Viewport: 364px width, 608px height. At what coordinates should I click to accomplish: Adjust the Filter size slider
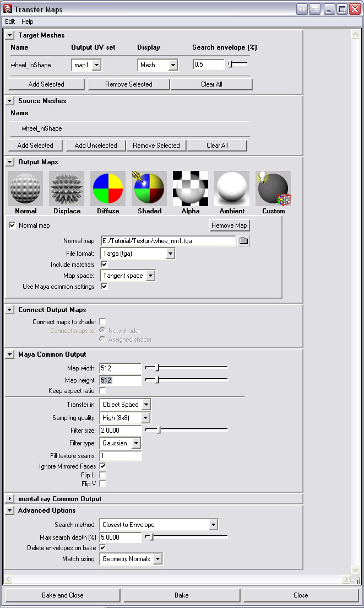159,430
